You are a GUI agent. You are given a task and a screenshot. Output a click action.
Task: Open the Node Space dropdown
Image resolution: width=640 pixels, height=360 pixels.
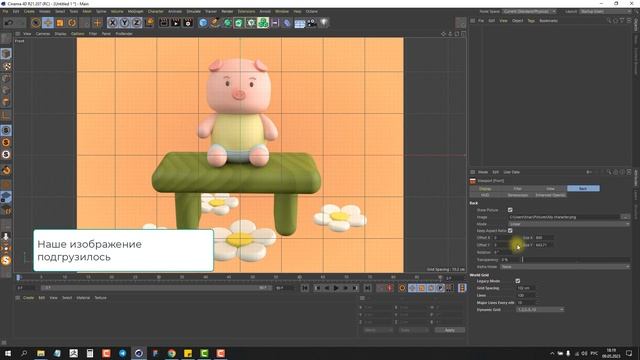529,11
